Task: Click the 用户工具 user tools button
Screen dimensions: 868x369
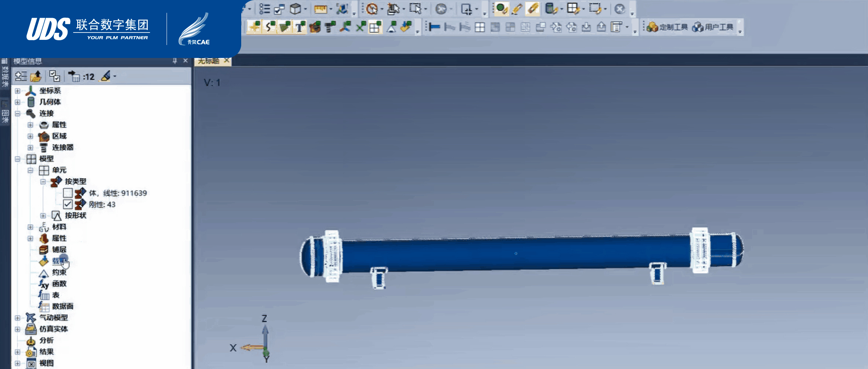Action: coord(712,27)
